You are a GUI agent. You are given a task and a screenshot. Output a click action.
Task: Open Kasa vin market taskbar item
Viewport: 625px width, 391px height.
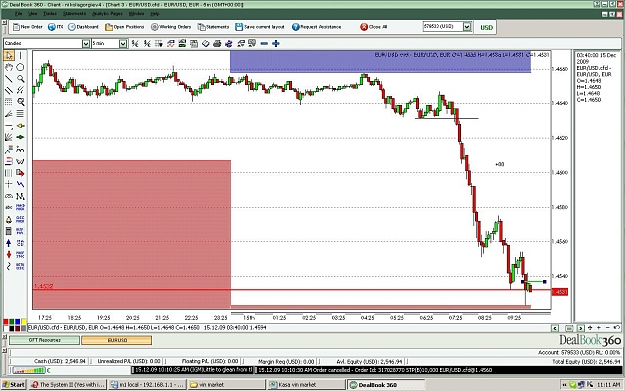[306, 385]
